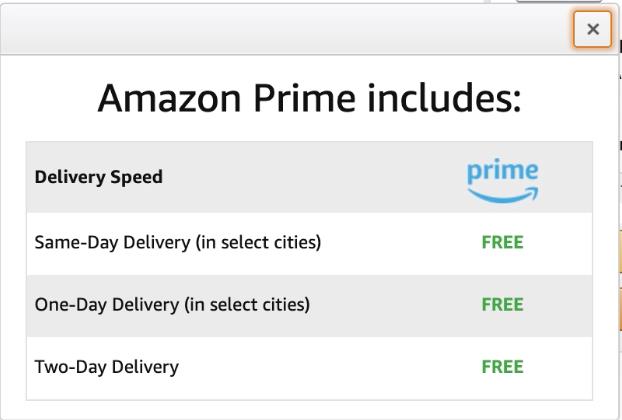
Task: Click the "Amazon Prime includes:" heading
Action: tap(309, 98)
